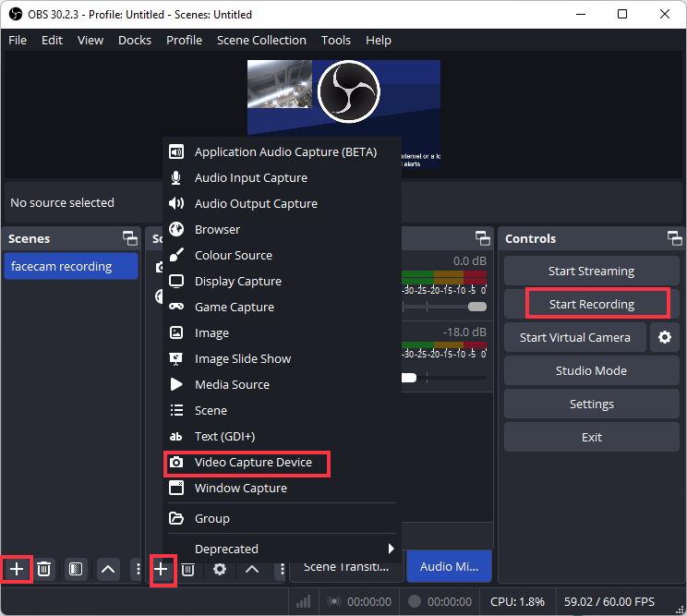Open scene filters icon in Scenes toolbar
Viewport: 687px width, 616px height.
coord(76,569)
